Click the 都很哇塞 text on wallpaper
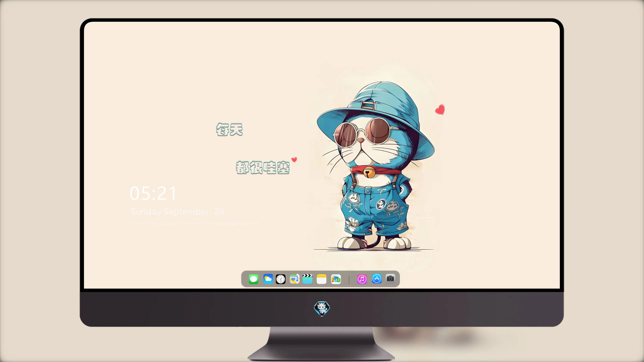Viewport: 644px width, 362px height. point(263,167)
